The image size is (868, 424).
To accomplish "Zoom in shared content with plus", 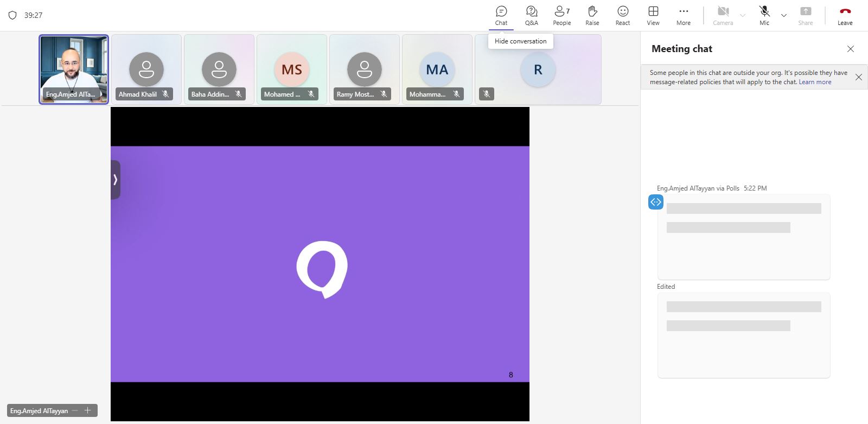I will tap(87, 410).
